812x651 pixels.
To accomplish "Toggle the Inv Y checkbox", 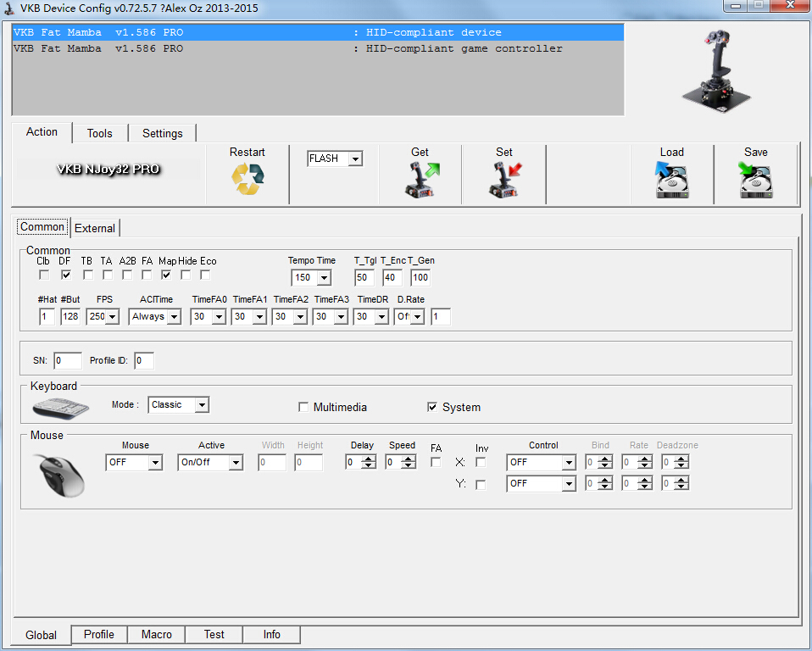I will click(x=481, y=485).
